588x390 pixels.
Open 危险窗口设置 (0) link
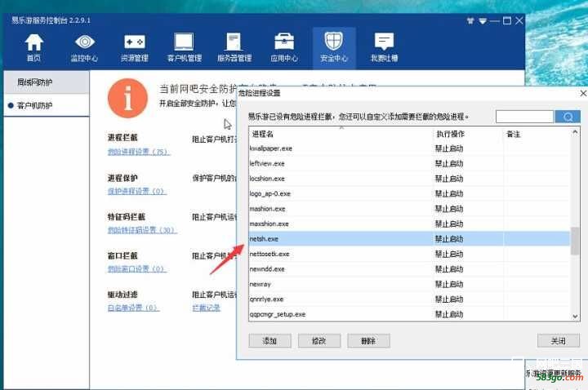point(137,269)
